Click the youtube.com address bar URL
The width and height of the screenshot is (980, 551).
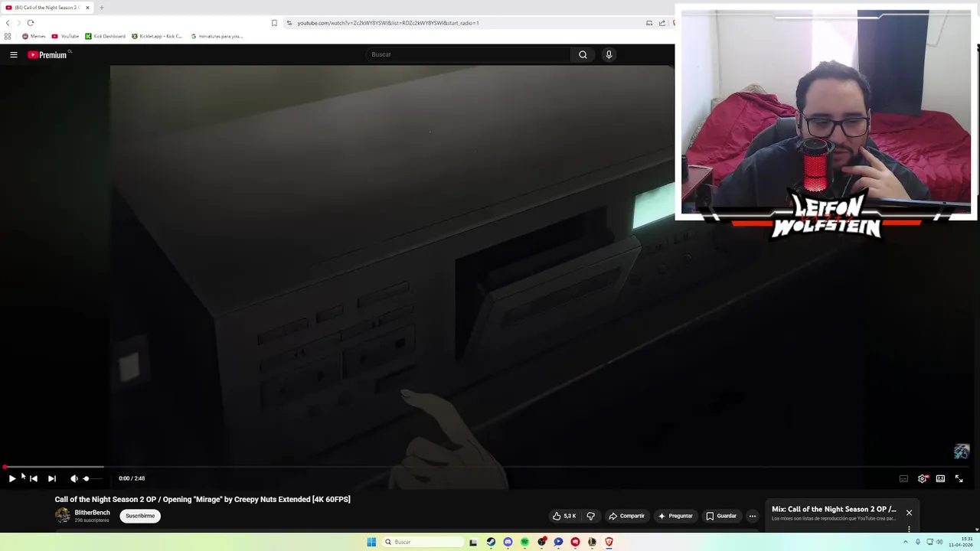click(388, 23)
